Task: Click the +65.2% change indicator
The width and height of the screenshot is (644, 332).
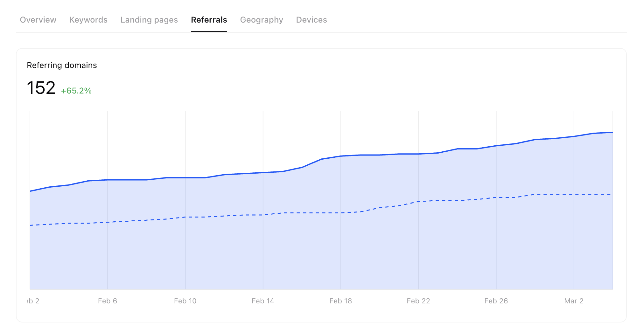Action: tap(76, 91)
